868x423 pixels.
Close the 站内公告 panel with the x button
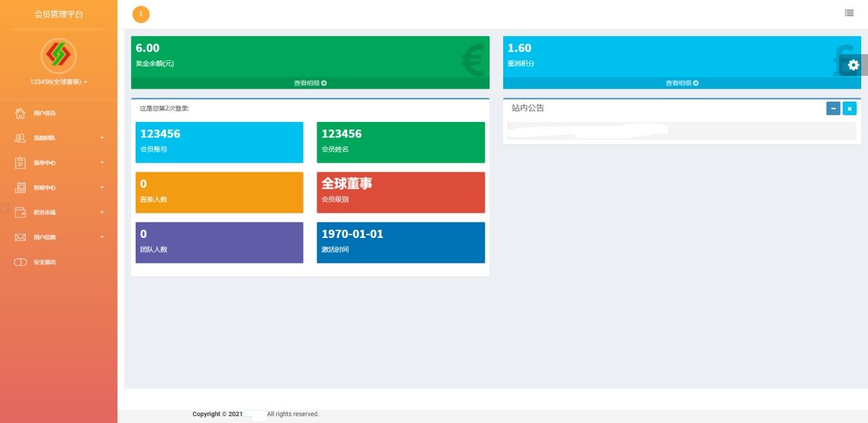coord(850,108)
